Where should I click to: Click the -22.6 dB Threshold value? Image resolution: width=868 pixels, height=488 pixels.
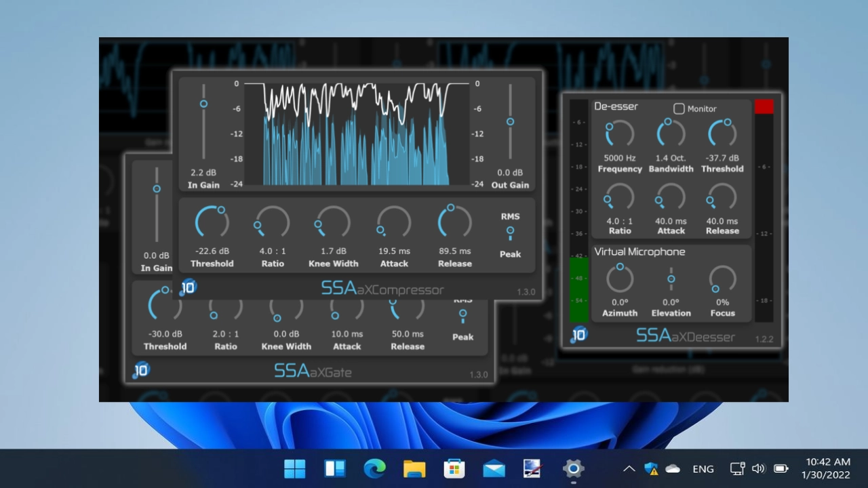click(212, 251)
